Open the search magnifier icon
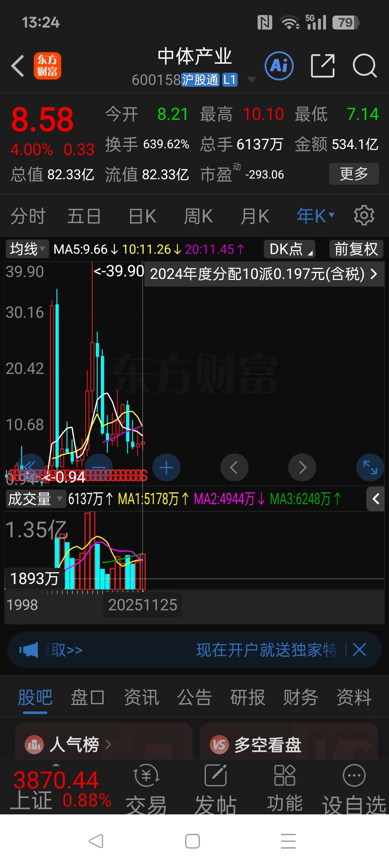 tap(365, 66)
